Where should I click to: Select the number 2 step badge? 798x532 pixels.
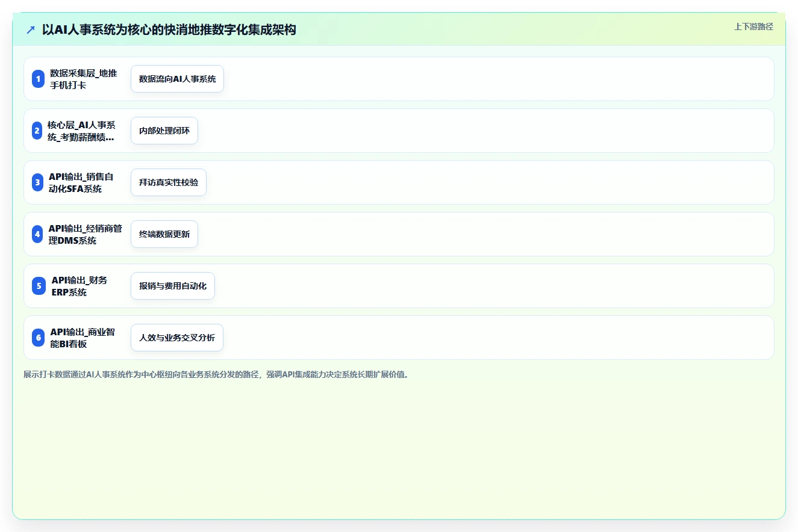click(x=37, y=131)
